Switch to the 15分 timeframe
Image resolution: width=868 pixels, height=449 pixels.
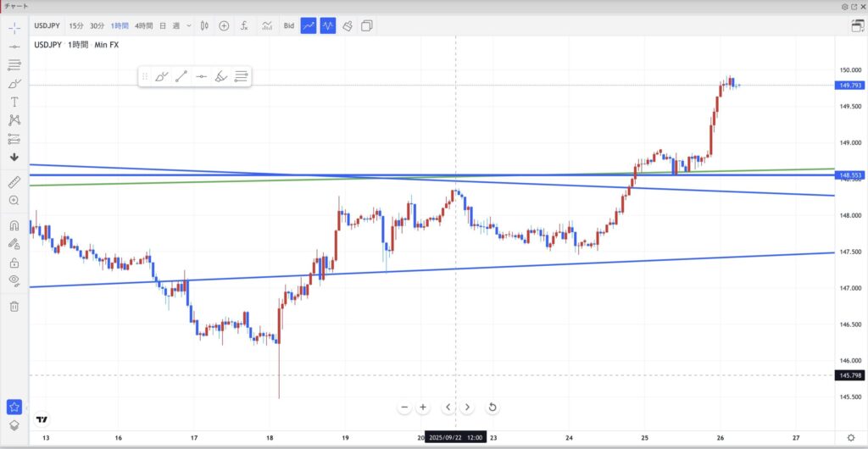[75, 26]
